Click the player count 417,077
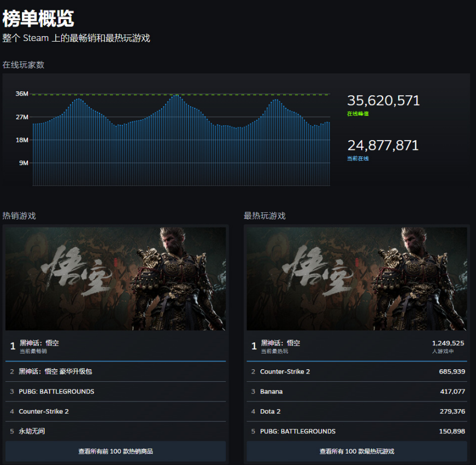Image resolution: width=476 pixels, height=465 pixels. click(x=453, y=392)
